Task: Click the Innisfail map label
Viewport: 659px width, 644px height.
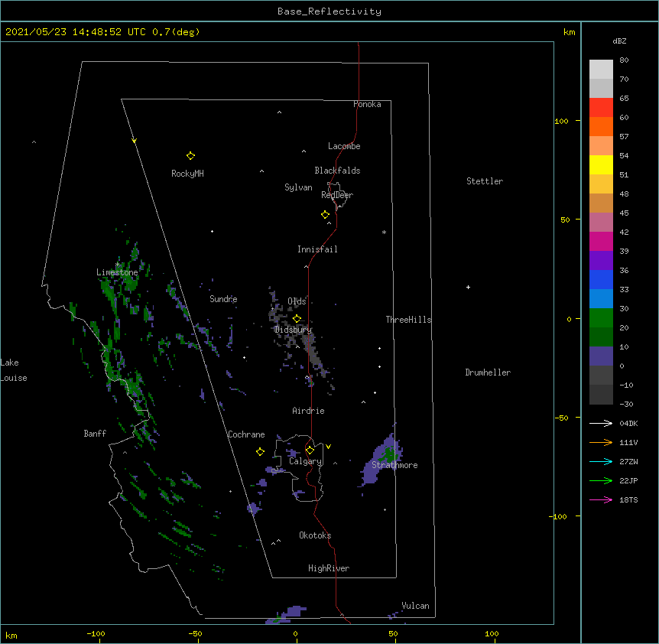Action: (317, 249)
